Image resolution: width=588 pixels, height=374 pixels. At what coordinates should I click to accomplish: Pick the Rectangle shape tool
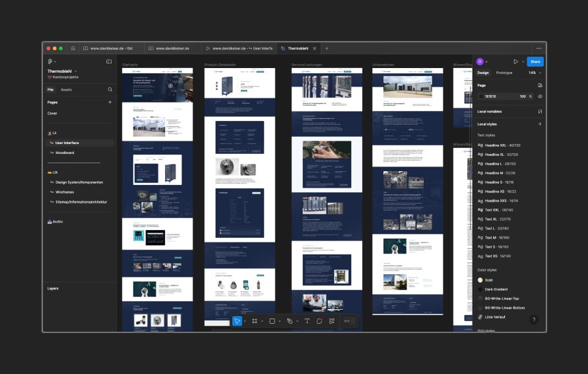pyautogui.click(x=272, y=321)
